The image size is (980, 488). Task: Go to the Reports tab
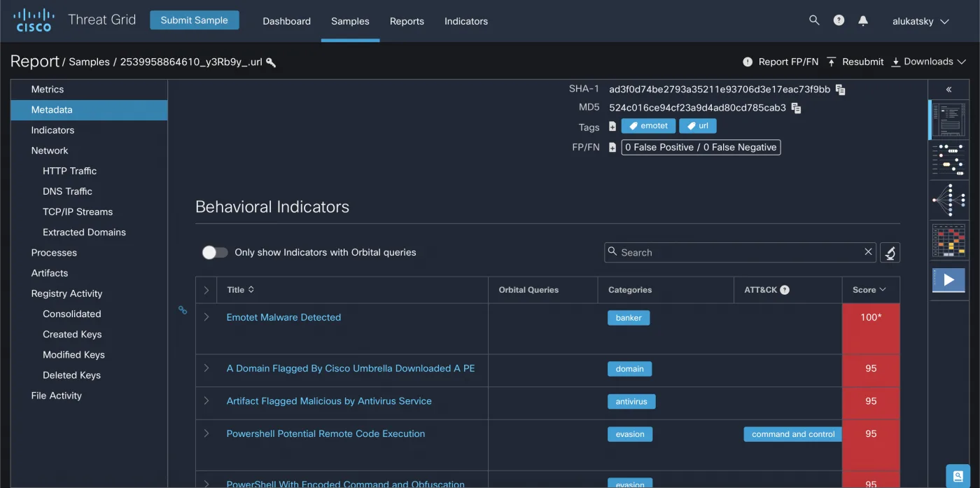tap(407, 21)
